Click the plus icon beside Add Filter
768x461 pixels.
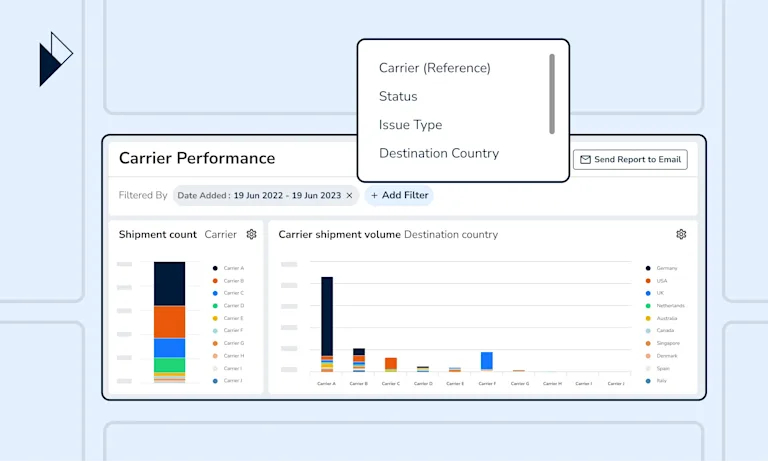[374, 195]
